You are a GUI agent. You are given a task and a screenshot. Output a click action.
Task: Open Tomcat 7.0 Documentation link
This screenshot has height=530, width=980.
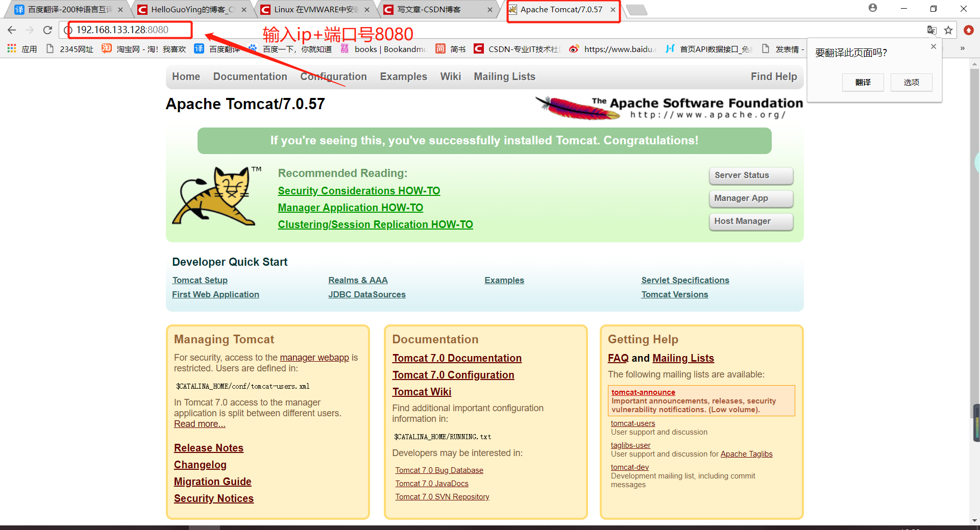(457, 358)
